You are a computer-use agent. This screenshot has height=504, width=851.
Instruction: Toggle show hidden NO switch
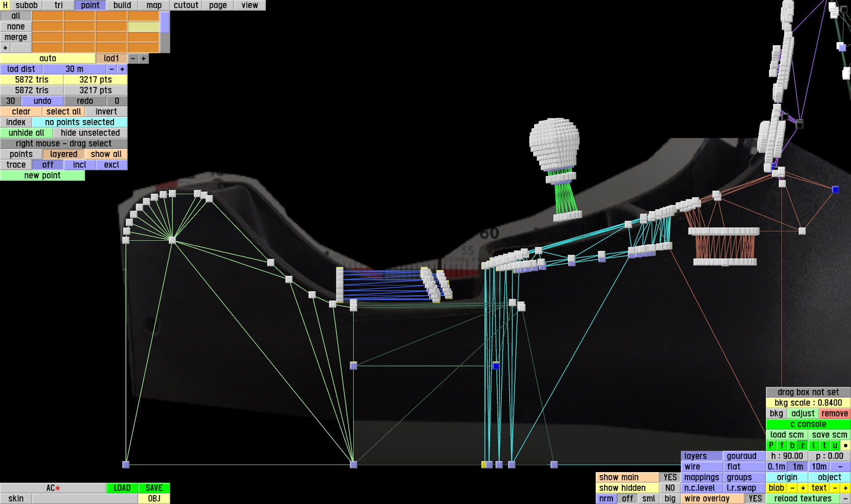[670, 488]
